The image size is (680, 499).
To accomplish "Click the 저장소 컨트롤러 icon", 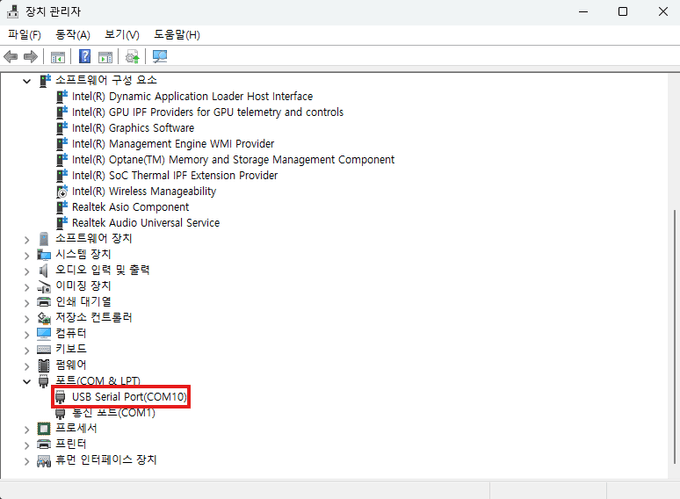I will pyautogui.click(x=44, y=318).
